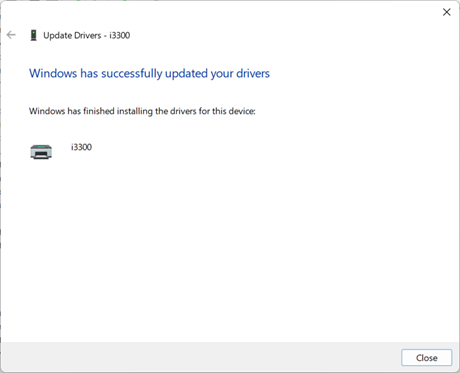Click the i3300 device name label
Image resolution: width=460 pixels, height=373 pixels.
(81, 147)
